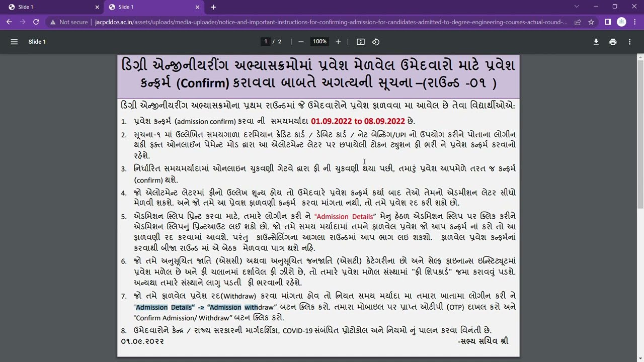Open the browser side panel
Image resolution: width=644 pixels, height=362 pixels.
pos(608,22)
